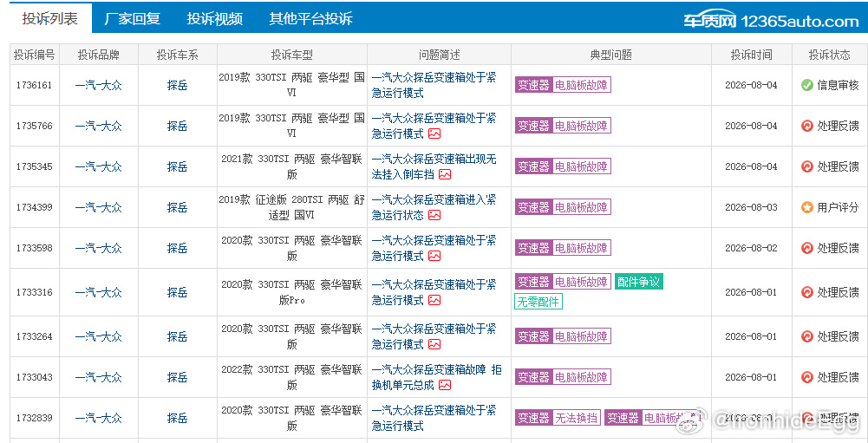Click red feedback status icon for complaint 1733043
868x443 pixels.
pyautogui.click(x=807, y=377)
